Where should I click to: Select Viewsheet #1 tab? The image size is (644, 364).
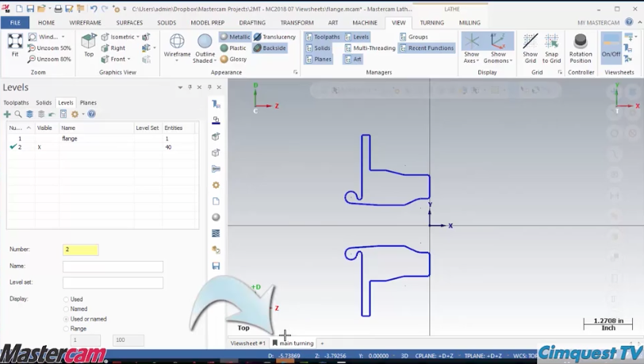coord(247,343)
